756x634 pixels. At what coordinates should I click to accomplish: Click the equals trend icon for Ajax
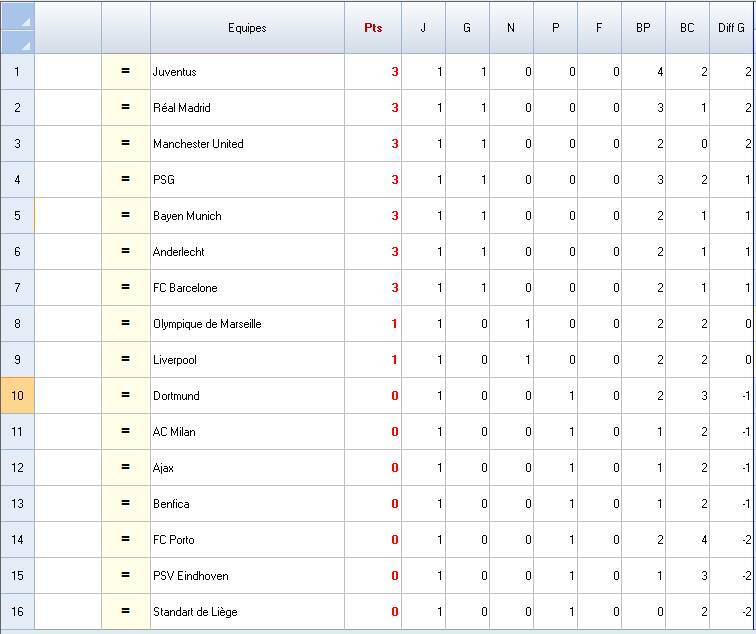(126, 468)
